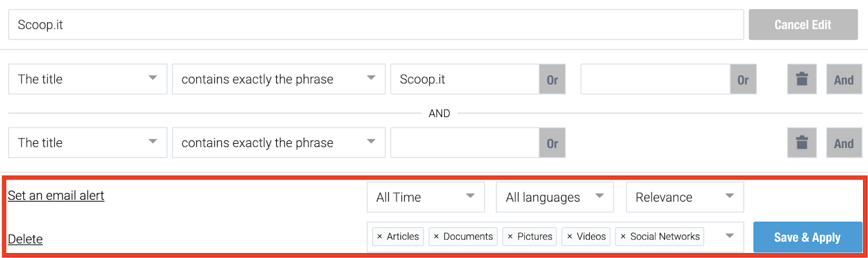Viewport: 868px width, 258px height.
Task: Expand the content types dropdown arrow
Action: coord(730,236)
